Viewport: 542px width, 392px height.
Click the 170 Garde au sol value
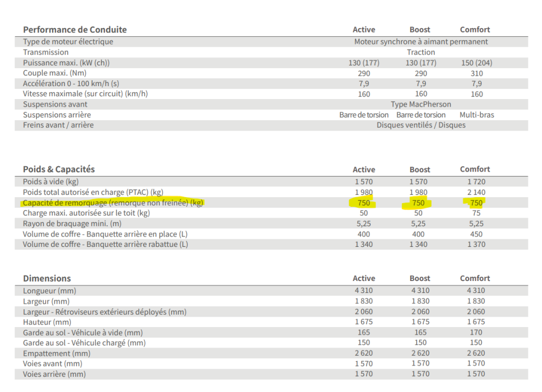(476, 332)
